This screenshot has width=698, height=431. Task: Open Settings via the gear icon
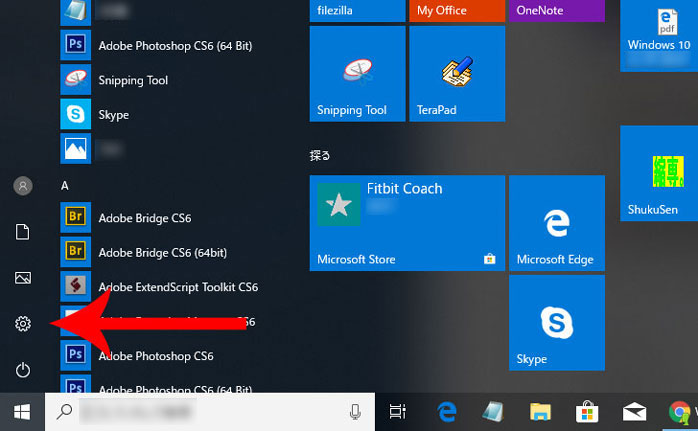coord(23,324)
